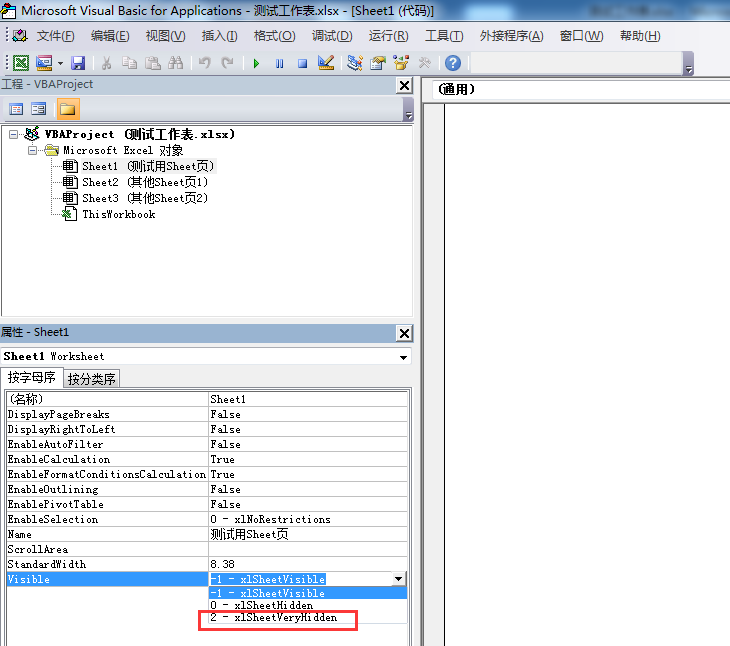Image resolution: width=730 pixels, height=646 pixels.
Task: Switch to the 按分类序 tab
Action: pos(92,378)
